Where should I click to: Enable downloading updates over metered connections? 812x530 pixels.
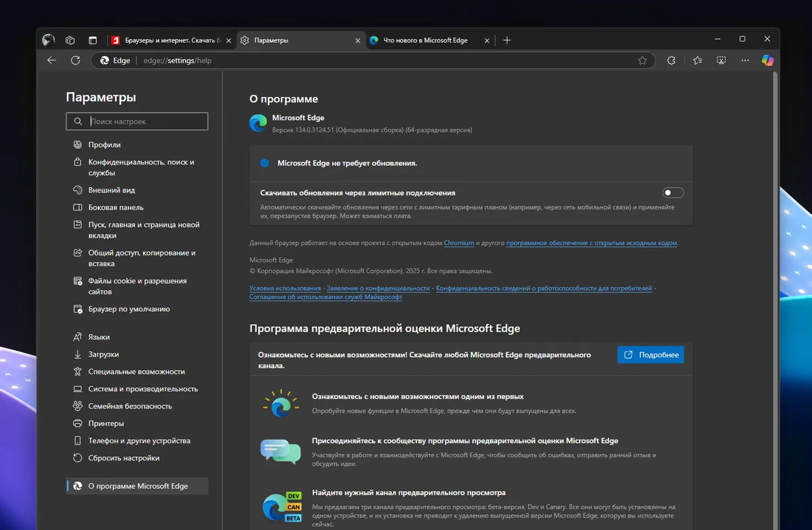pos(673,193)
